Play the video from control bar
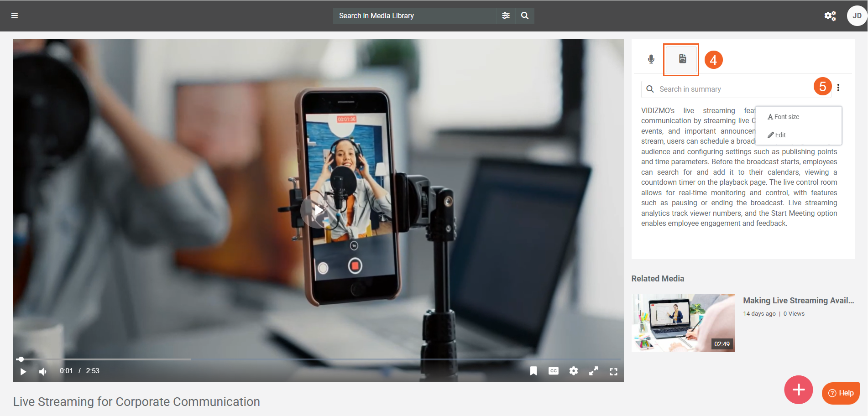This screenshot has width=868, height=416. (23, 371)
